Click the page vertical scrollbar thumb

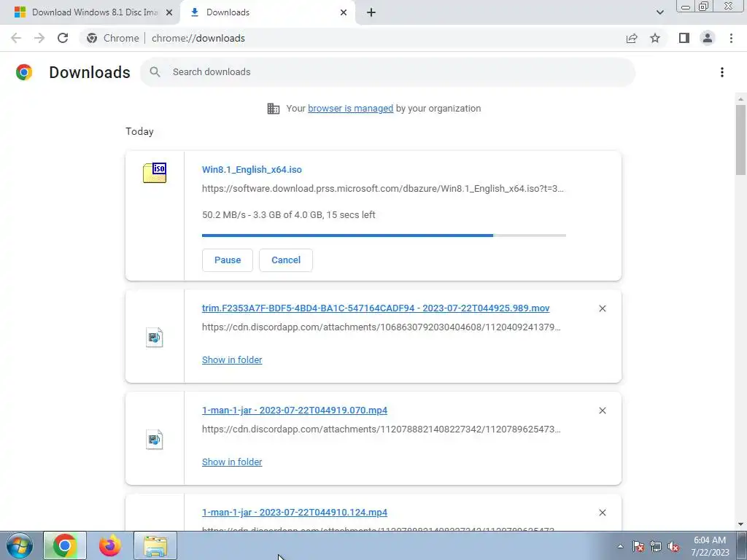point(740,140)
